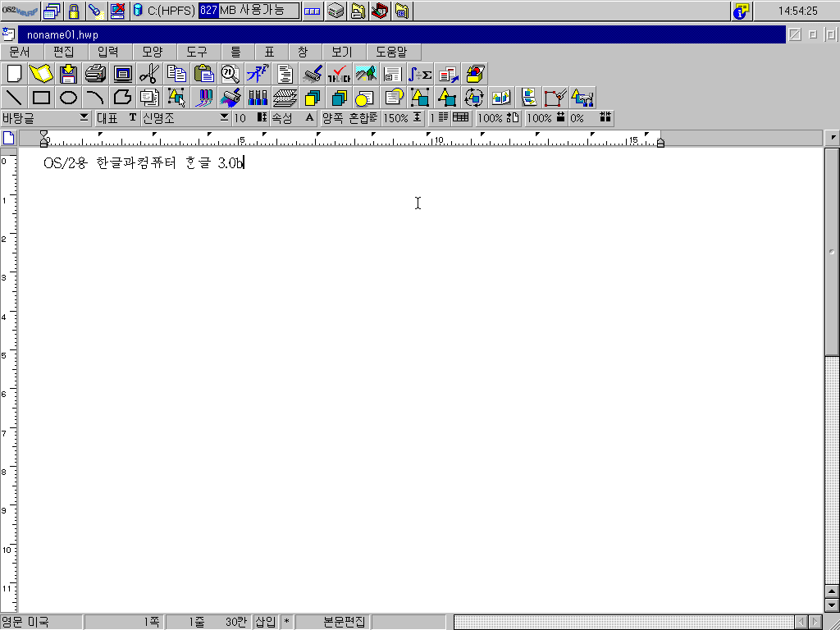Select the straight line drawing tool
Screen dimensions: 840x630
click(15, 98)
